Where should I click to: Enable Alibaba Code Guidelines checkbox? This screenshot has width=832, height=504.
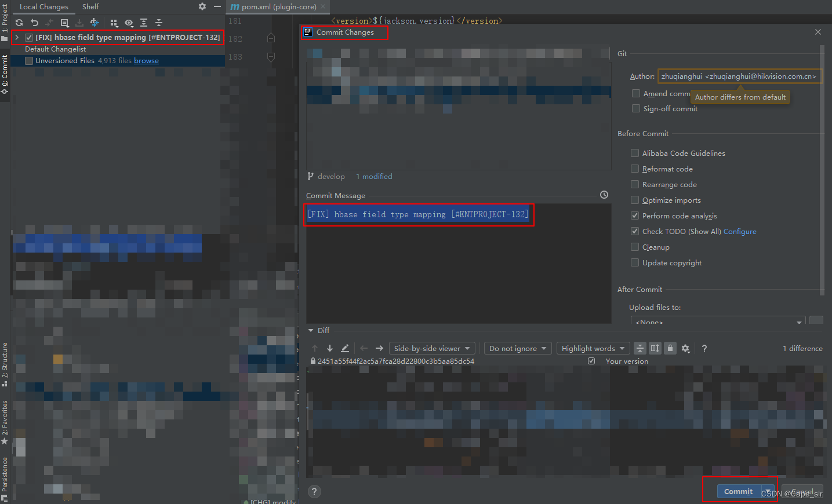point(635,153)
